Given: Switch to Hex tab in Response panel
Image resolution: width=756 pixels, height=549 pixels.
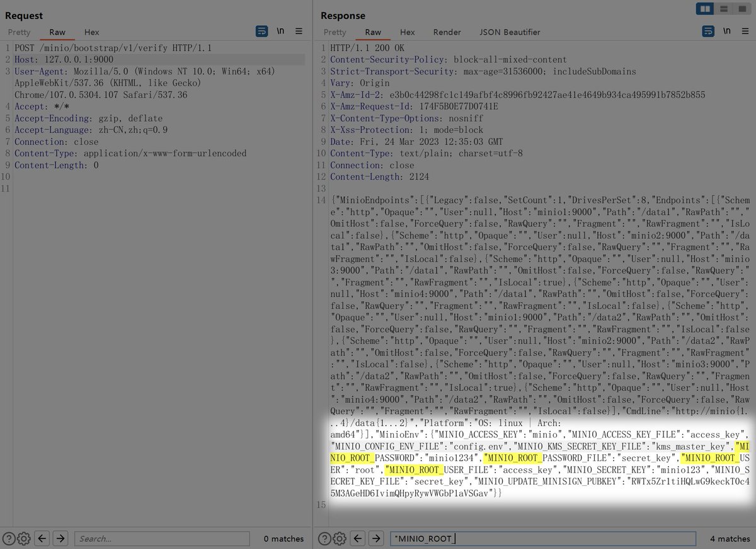Looking at the screenshot, I should 408,32.
